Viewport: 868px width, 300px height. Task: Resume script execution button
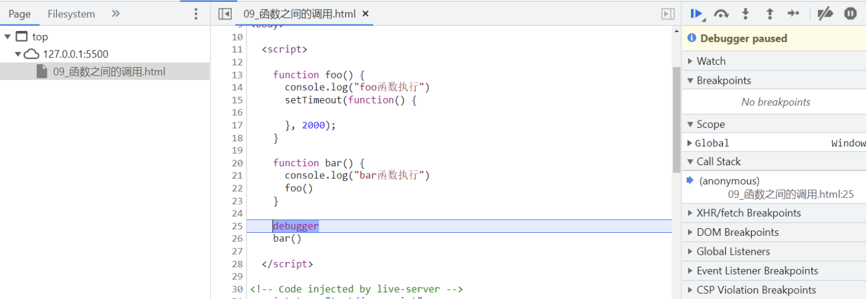[x=697, y=14]
